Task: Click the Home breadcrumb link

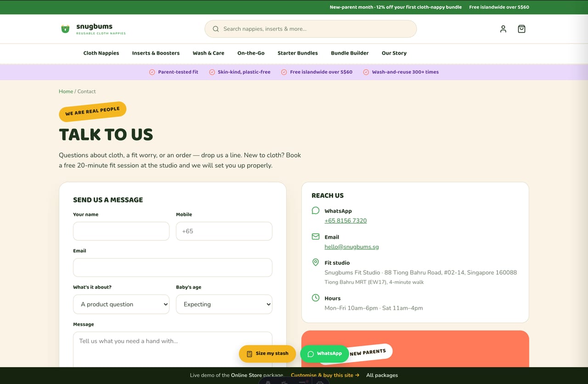Action: coord(66,91)
